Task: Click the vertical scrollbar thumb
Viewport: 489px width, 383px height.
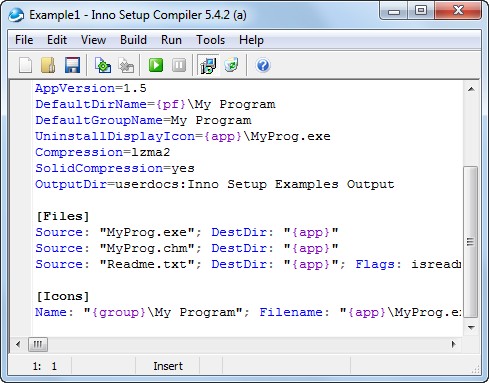Action: pos(471,242)
